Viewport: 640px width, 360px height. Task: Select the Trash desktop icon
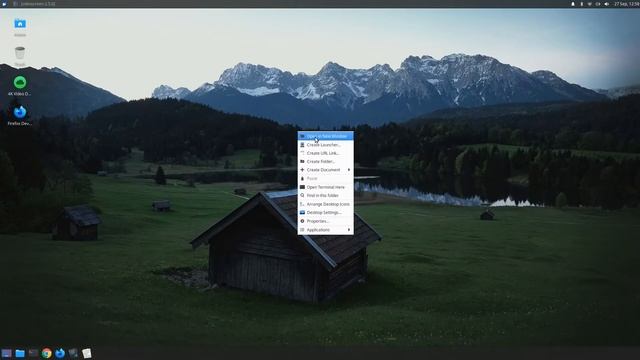(x=20, y=53)
